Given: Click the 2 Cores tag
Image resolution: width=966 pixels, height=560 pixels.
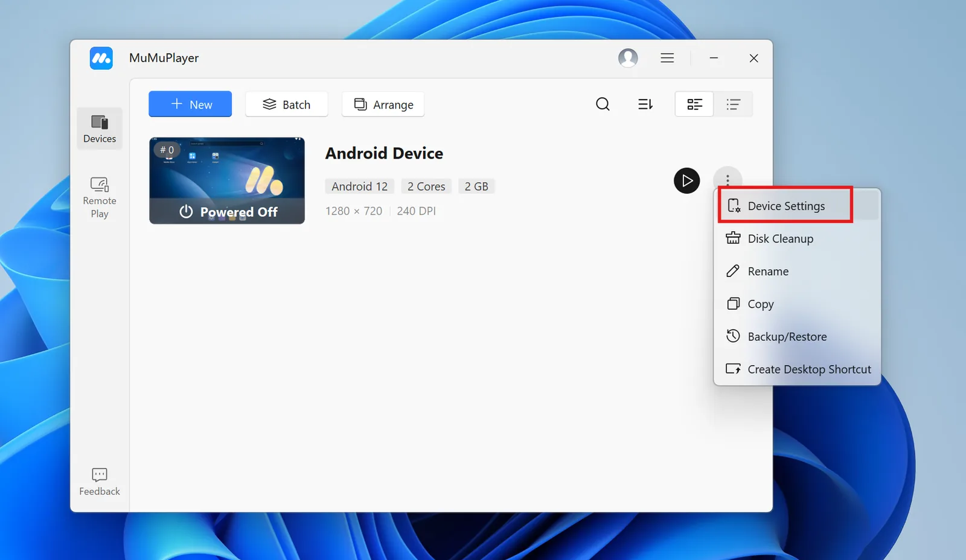Looking at the screenshot, I should [x=426, y=186].
